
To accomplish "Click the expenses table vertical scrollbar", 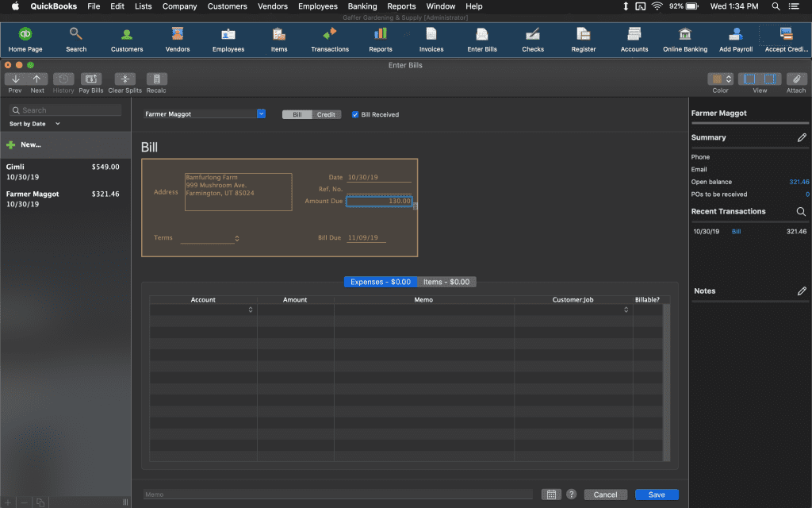I will [x=666, y=383].
